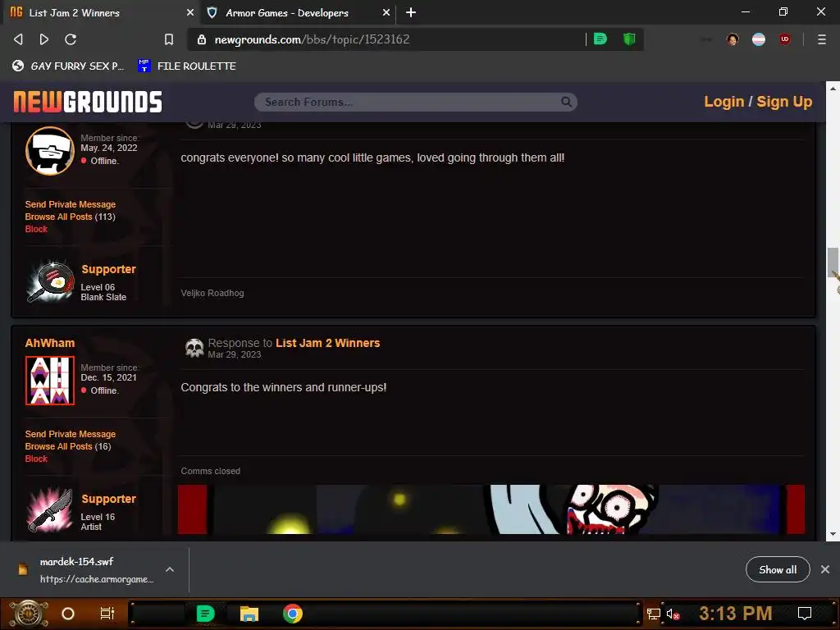Viewport: 840px width, 630px height.
Task: Open Cortana search circle on taskbar
Action: tap(68, 614)
